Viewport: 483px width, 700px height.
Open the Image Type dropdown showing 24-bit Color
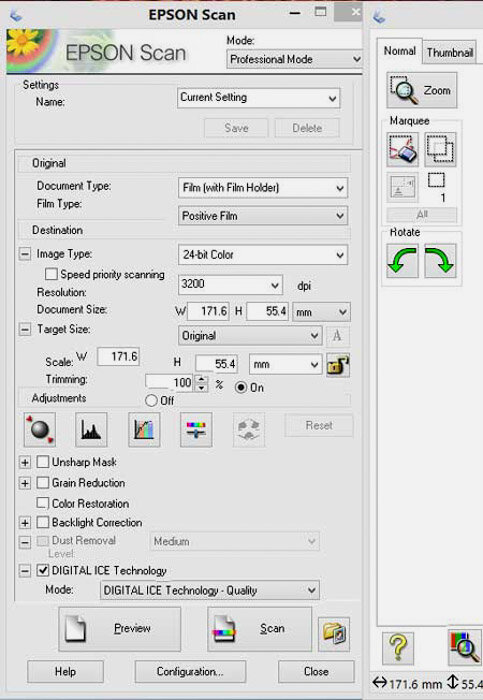262,255
